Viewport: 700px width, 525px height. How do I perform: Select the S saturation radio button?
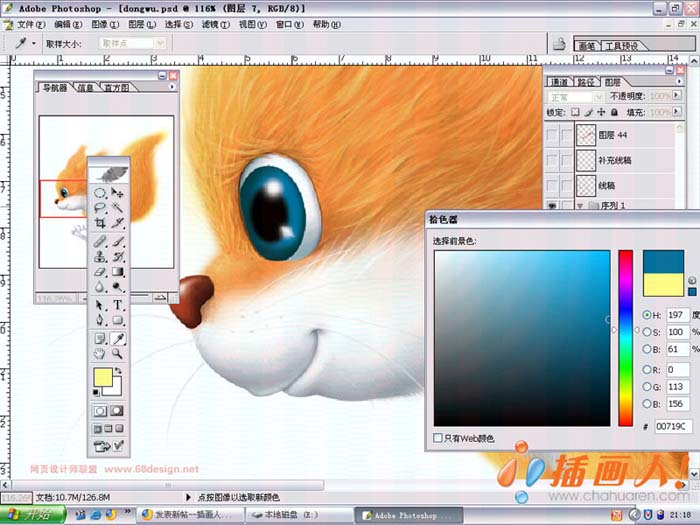tap(646, 332)
